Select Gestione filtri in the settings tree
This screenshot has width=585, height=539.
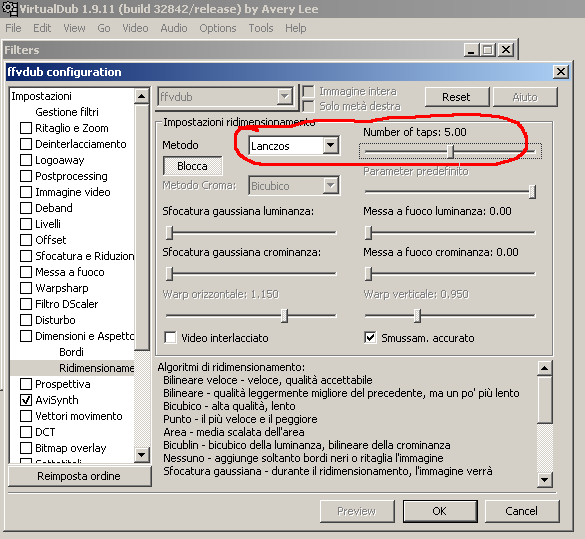coord(67,112)
